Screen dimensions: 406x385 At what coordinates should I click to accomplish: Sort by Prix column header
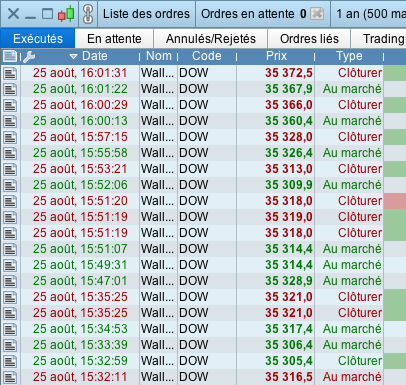276,56
